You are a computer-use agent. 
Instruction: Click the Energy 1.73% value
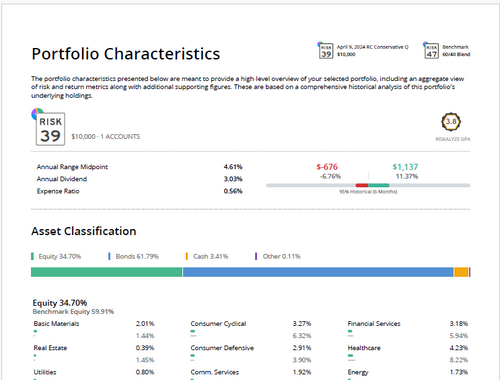(459, 372)
